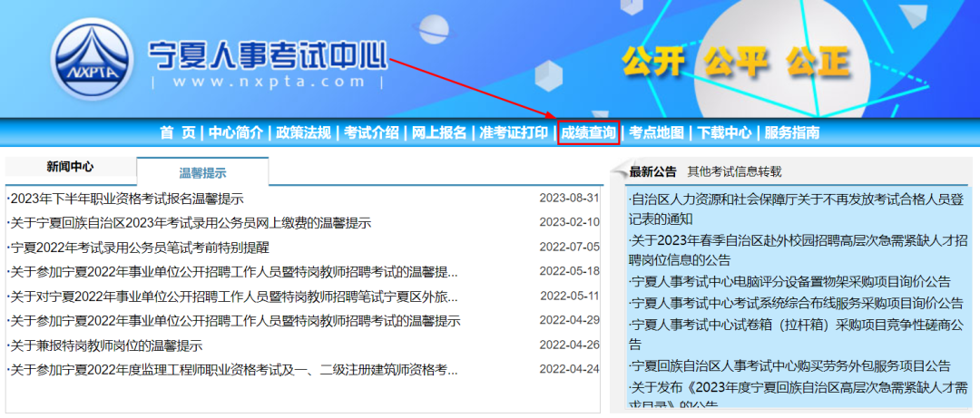Open 试卷箱（拉杆箱）采购项目 announcement
This screenshot has width=980, height=418.
797,335
